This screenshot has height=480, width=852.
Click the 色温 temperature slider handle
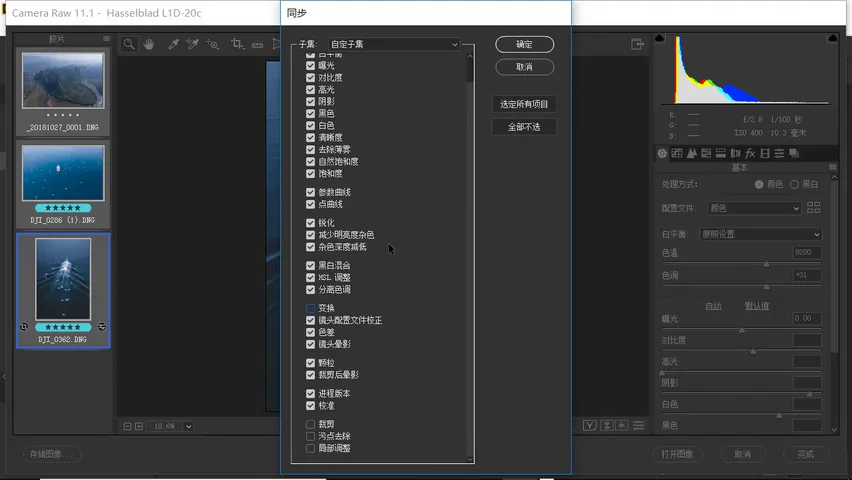coord(766,264)
